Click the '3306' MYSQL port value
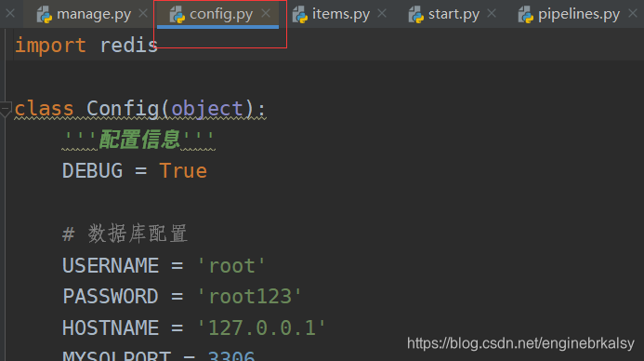The width and height of the screenshot is (644, 361). point(231,356)
